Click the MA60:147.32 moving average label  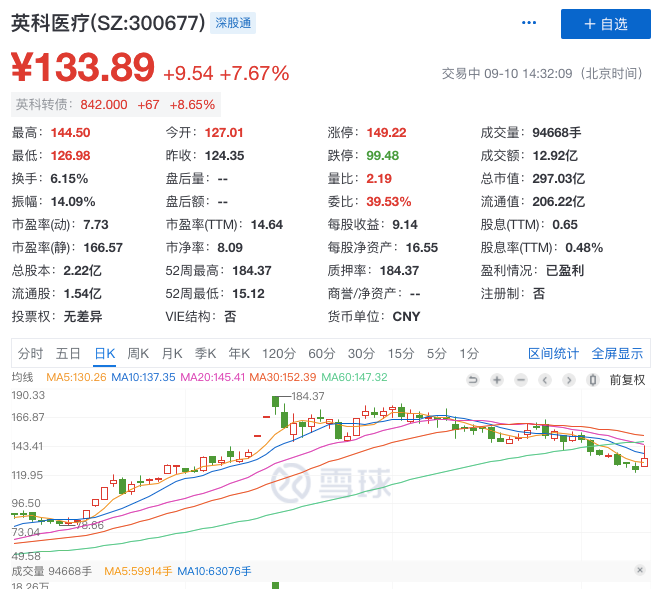coord(354,377)
